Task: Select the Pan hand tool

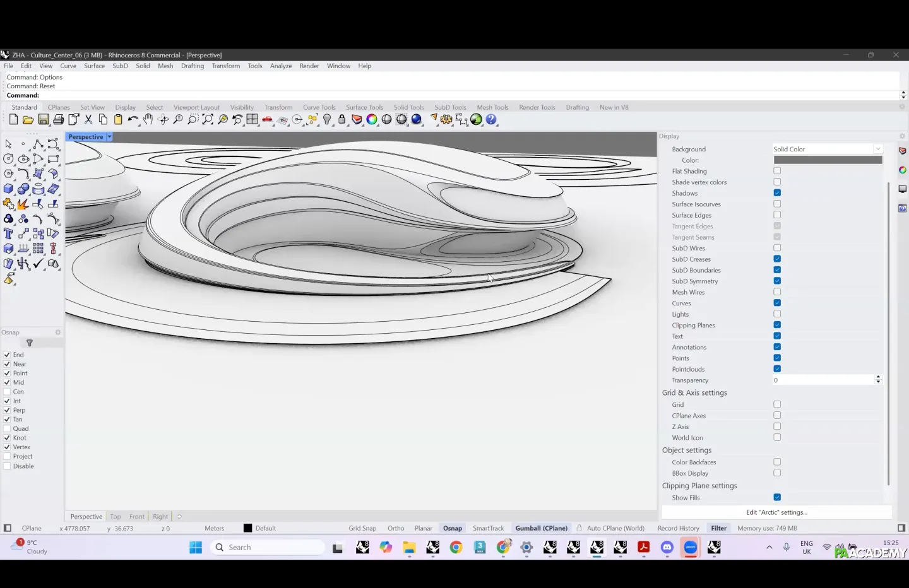Action: (148, 120)
